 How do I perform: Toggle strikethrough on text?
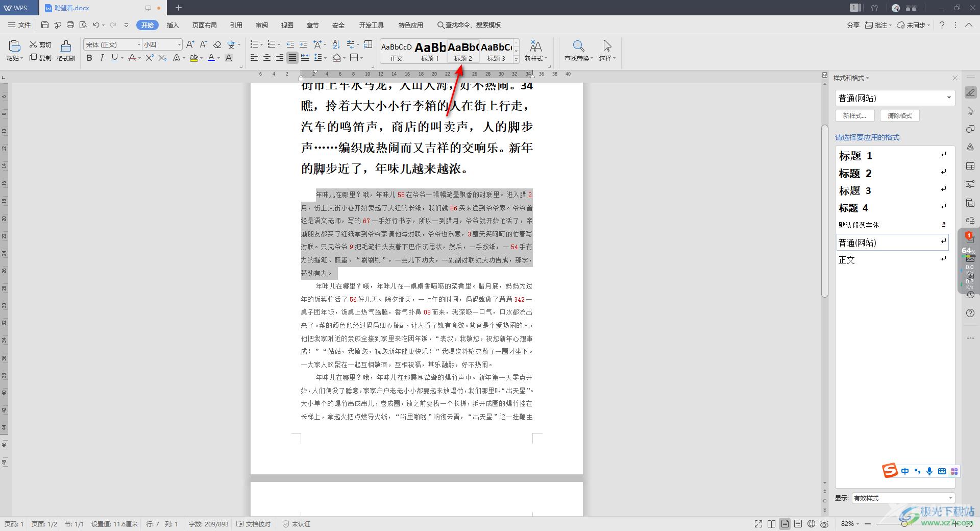tap(132, 58)
